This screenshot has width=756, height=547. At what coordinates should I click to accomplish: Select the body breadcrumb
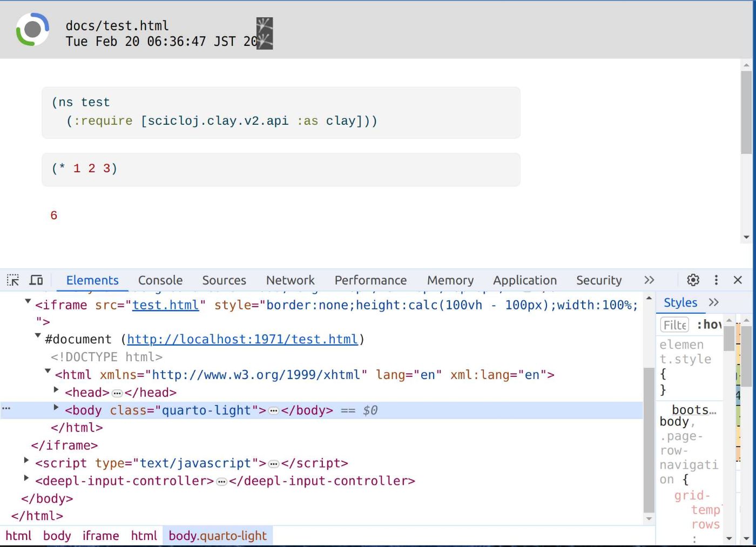click(57, 536)
